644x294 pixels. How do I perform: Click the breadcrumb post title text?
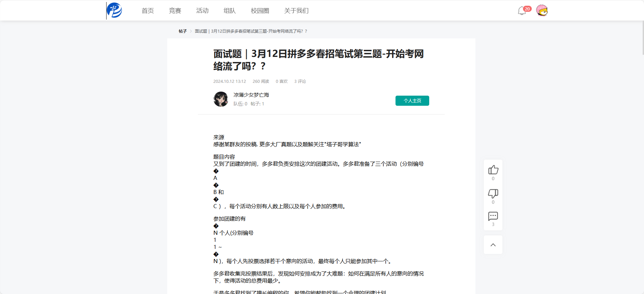(251, 31)
